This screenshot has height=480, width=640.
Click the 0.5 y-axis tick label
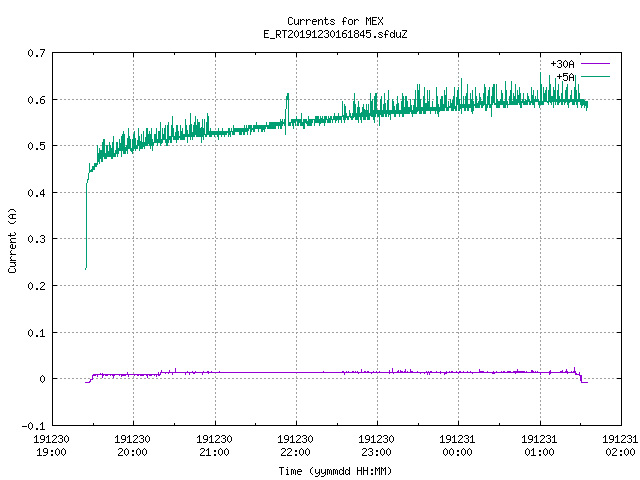pos(36,146)
